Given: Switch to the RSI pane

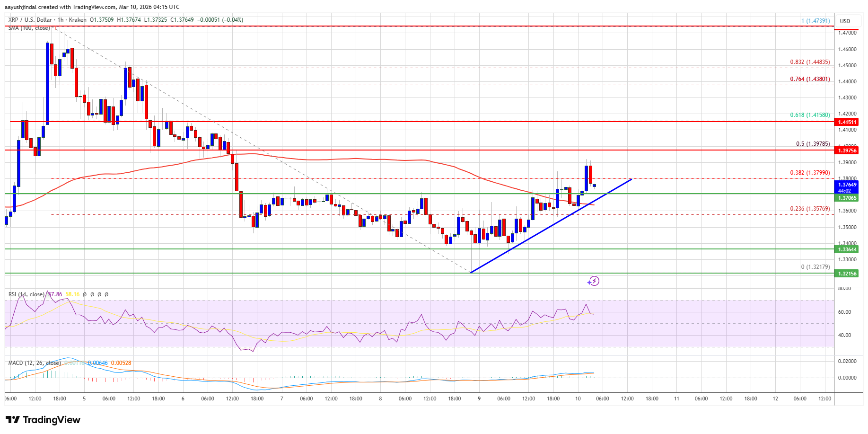Looking at the screenshot, I should pos(426,322).
